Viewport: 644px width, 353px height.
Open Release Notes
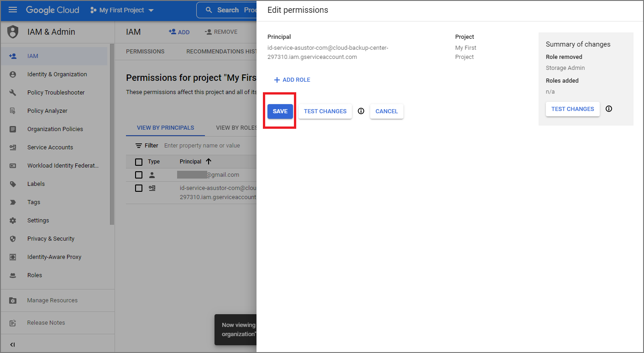tap(46, 323)
